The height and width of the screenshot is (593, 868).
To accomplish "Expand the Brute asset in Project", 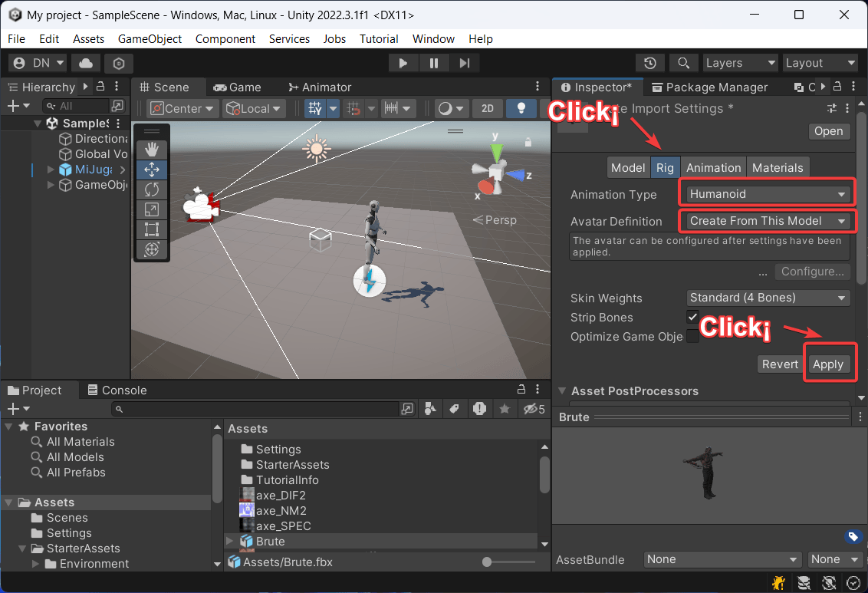I will 230,540.
